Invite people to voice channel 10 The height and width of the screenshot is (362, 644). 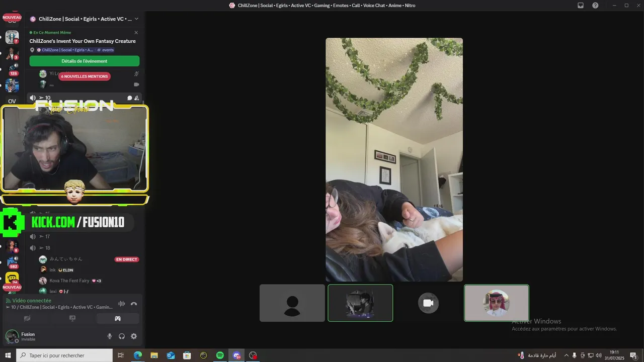point(136,98)
